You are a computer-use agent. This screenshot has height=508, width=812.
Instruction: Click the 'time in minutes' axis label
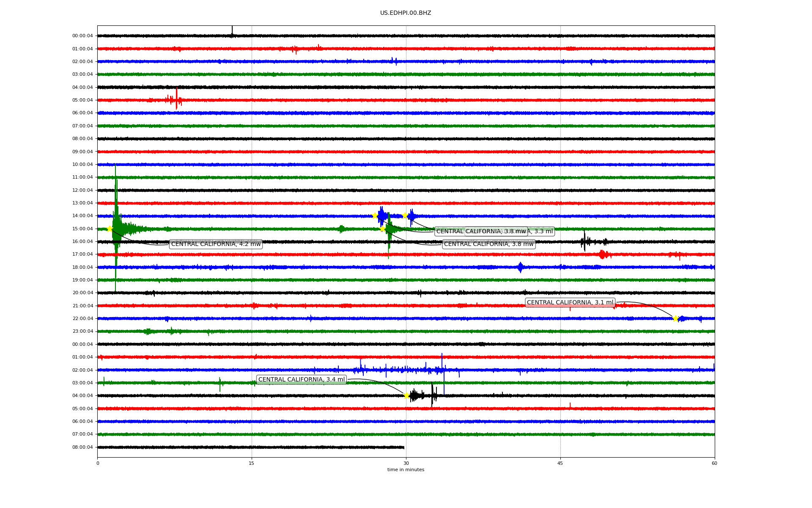(406, 470)
